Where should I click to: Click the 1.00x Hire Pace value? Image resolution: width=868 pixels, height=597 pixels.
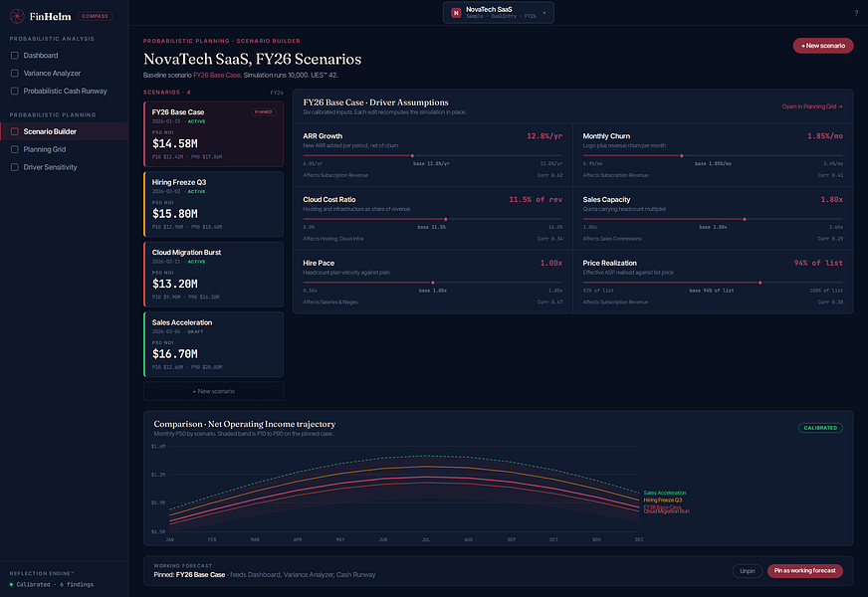[550, 264]
